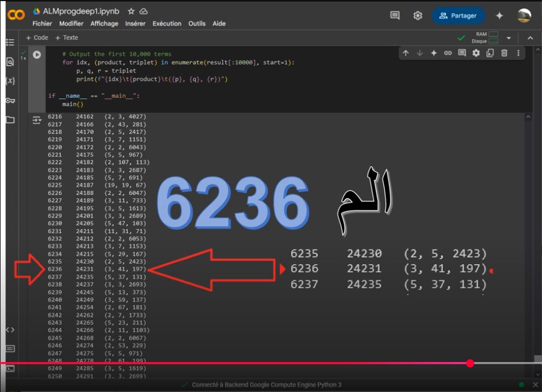Screen dimensions: 542x392
Task: Expand the RAM and Disque runtime dropdown
Action: [x=509, y=39]
